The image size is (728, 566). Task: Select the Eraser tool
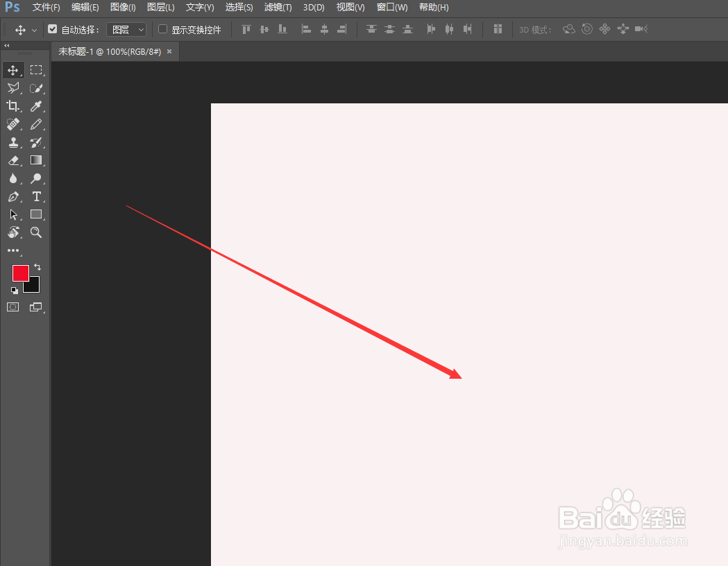tap(13, 160)
